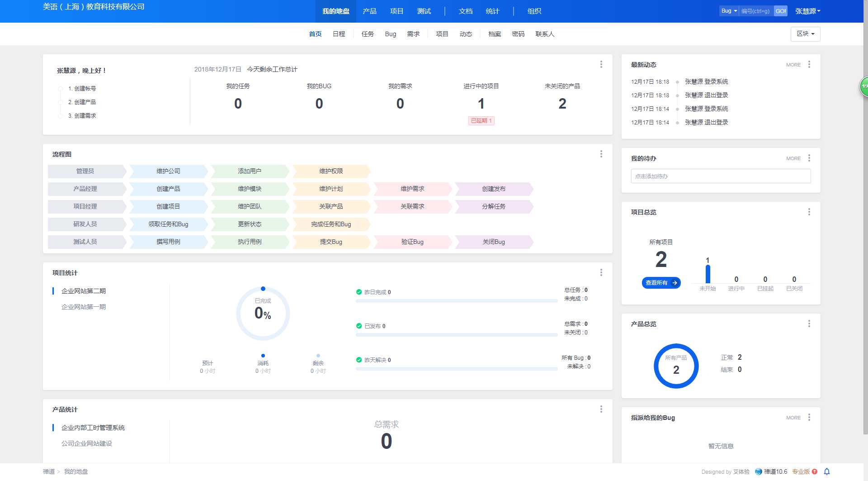Click the 已发布 progress bar
The image size is (868, 481).
(457, 334)
